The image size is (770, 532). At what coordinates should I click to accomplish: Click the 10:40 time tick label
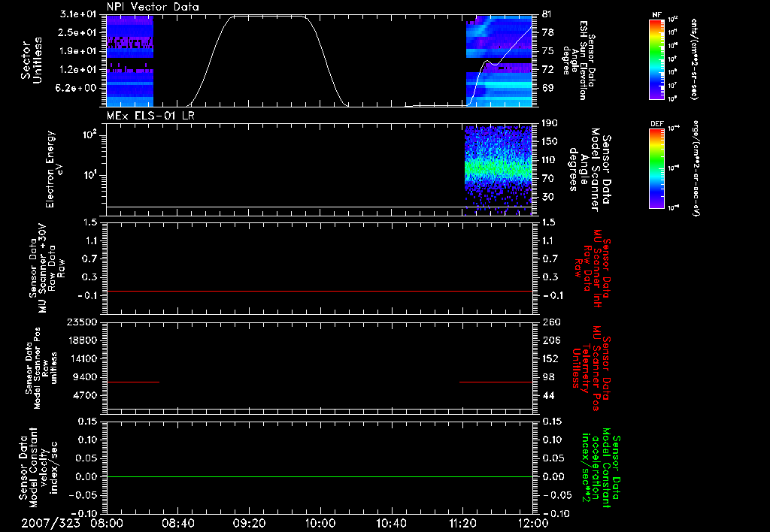391,523
